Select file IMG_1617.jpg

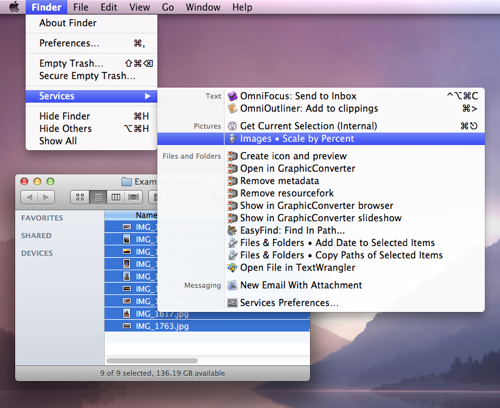[207, 314]
